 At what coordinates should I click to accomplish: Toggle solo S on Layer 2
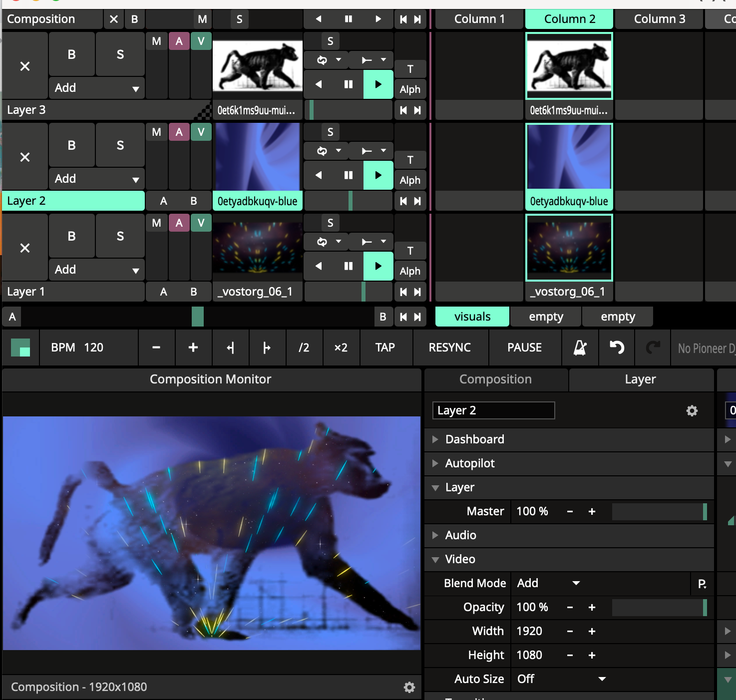coord(120,145)
